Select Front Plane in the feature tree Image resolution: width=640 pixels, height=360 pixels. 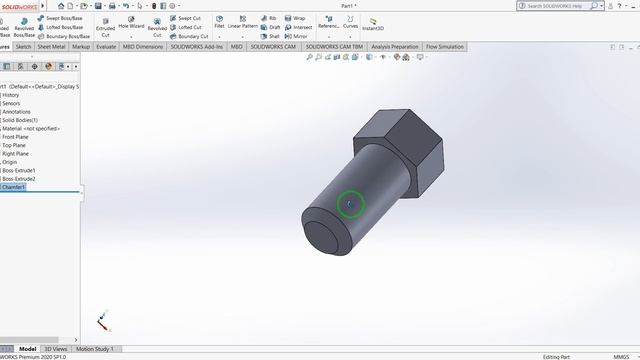[15, 137]
